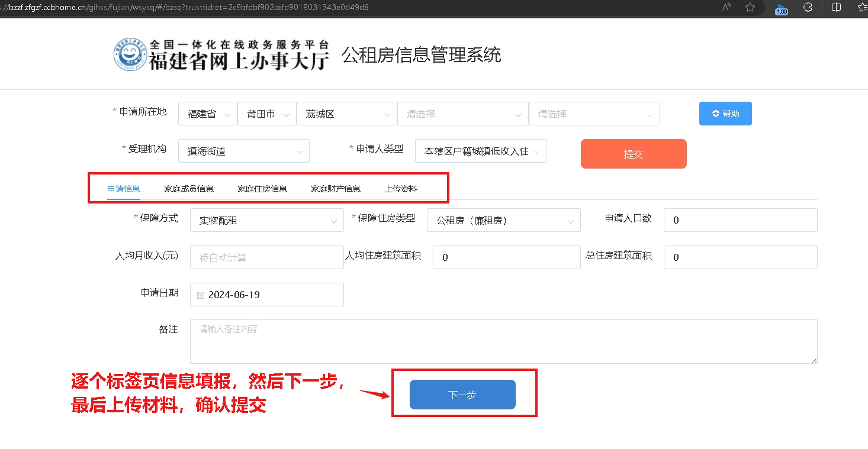Image resolution: width=868 pixels, height=449 pixels.
Task: Click the Add to Favorites star icon
Action: [750, 8]
